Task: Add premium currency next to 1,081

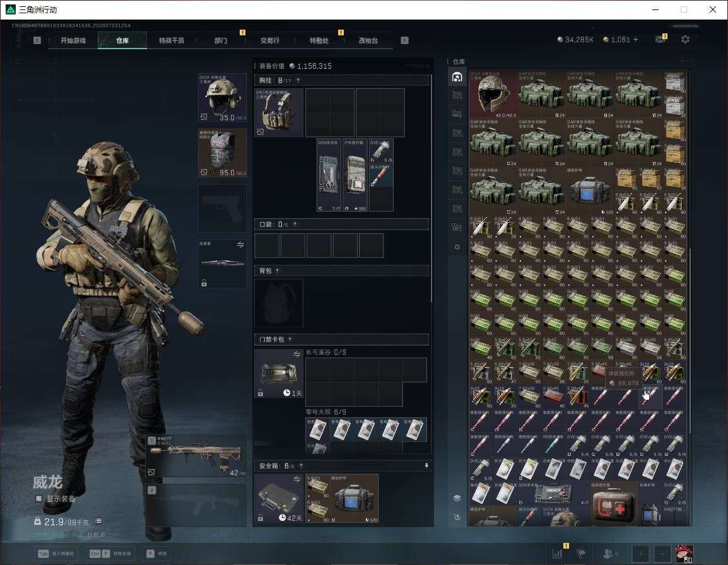Action: pos(636,40)
